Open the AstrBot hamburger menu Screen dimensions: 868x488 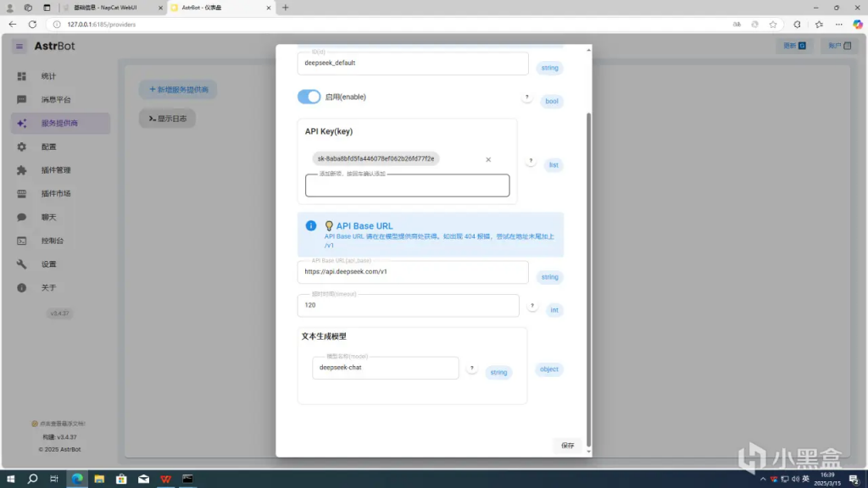(x=19, y=47)
